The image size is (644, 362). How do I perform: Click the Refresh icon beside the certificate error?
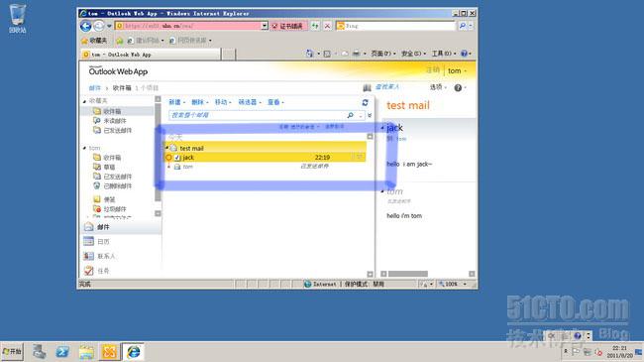click(x=315, y=26)
